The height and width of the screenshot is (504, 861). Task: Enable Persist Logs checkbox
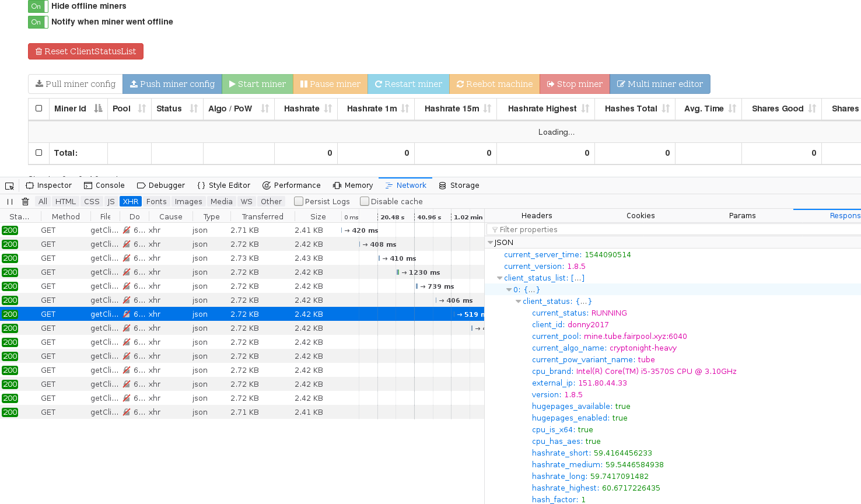pyautogui.click(x=299, y=202)
